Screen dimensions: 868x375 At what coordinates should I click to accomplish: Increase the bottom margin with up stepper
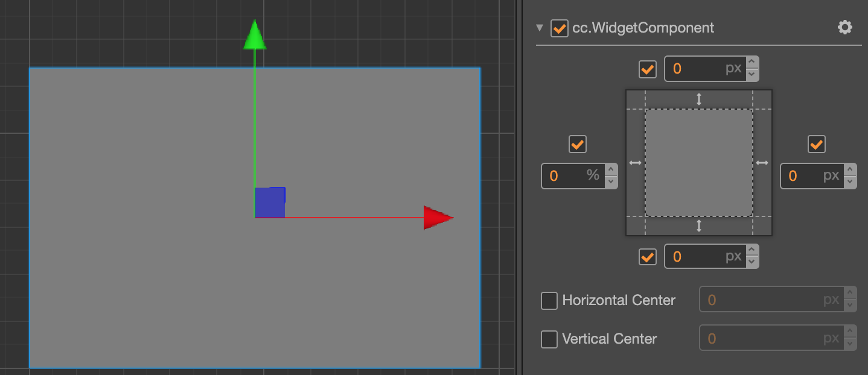(752, 250)
